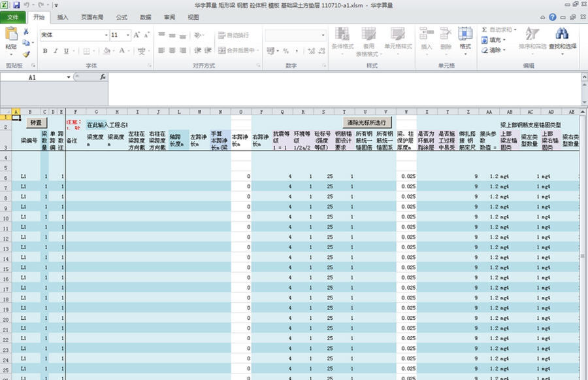Image resolution: width=588 pixels, height=380 pixels.
Task: Click the 转置 button in the sheet
Action: pos(35,122)
